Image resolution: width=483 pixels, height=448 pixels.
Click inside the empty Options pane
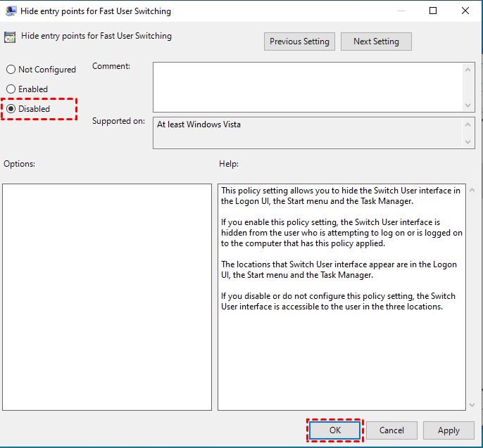(x=107, y=297)
